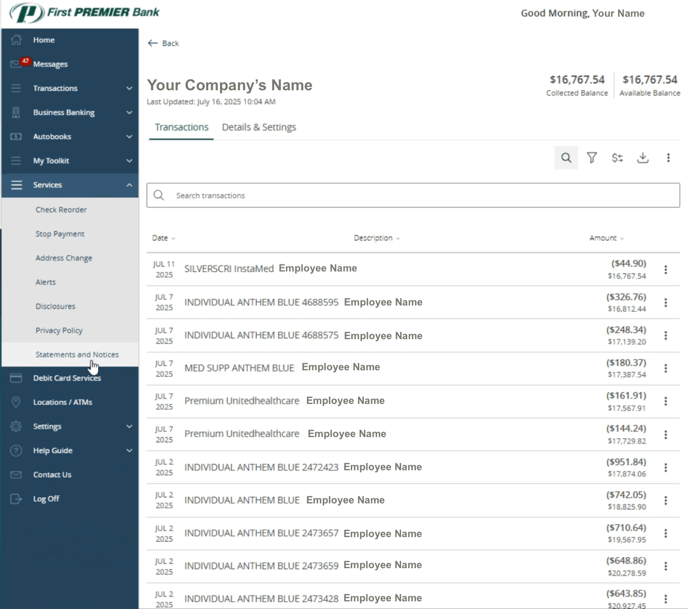Open options menu for ANTHEM BLUE 2472423 row
The height and width of the screenshot is (609, 688).
coord(666,467)
